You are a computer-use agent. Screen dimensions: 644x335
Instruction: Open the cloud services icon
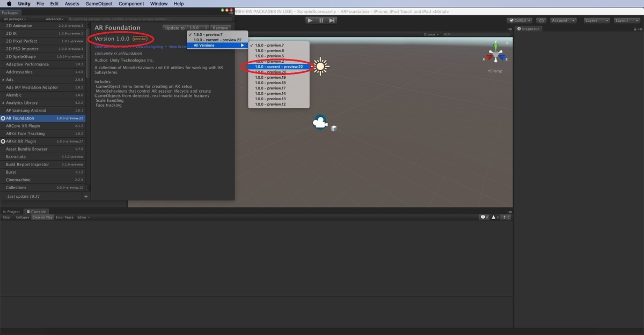pos(541,20)
